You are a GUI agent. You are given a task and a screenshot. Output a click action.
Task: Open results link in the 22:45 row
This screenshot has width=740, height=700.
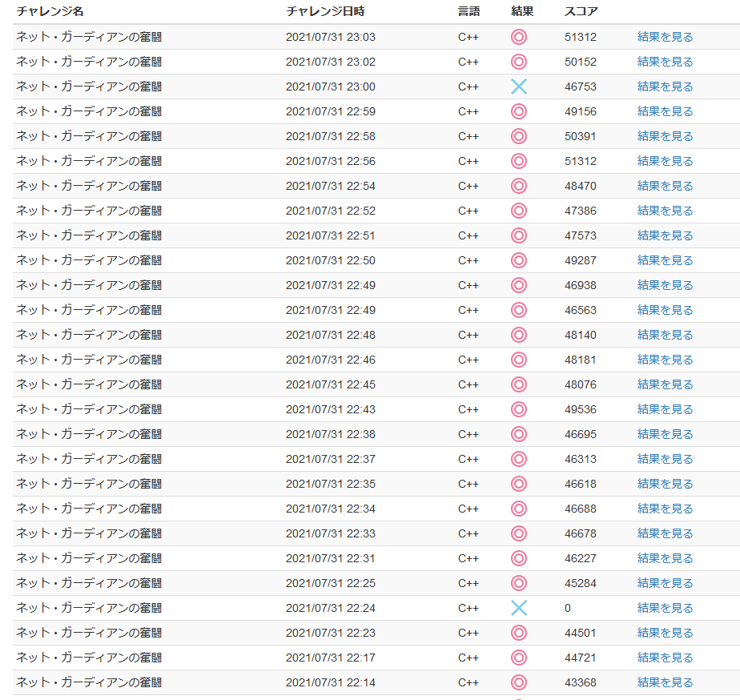[x=665, y=384]
